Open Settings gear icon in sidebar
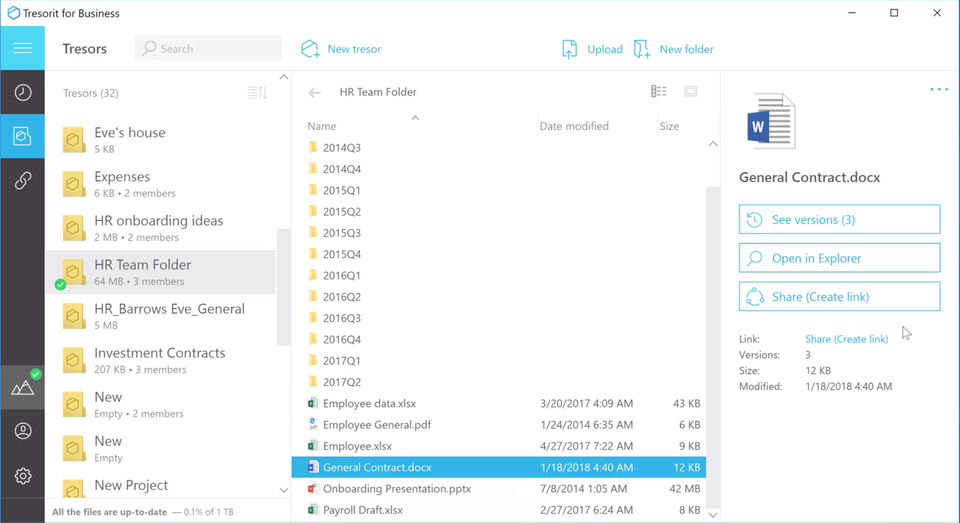The image size is (960, 523). pos(23,476)
